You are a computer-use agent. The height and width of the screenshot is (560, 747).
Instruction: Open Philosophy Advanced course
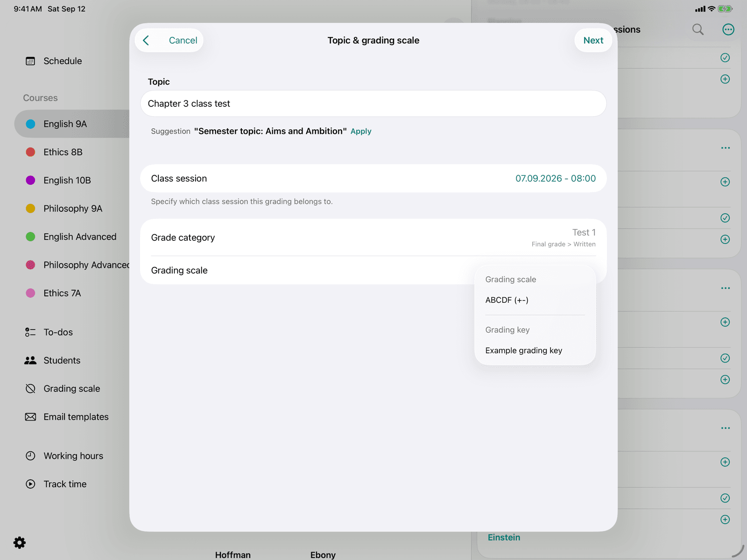pos(86,265)
